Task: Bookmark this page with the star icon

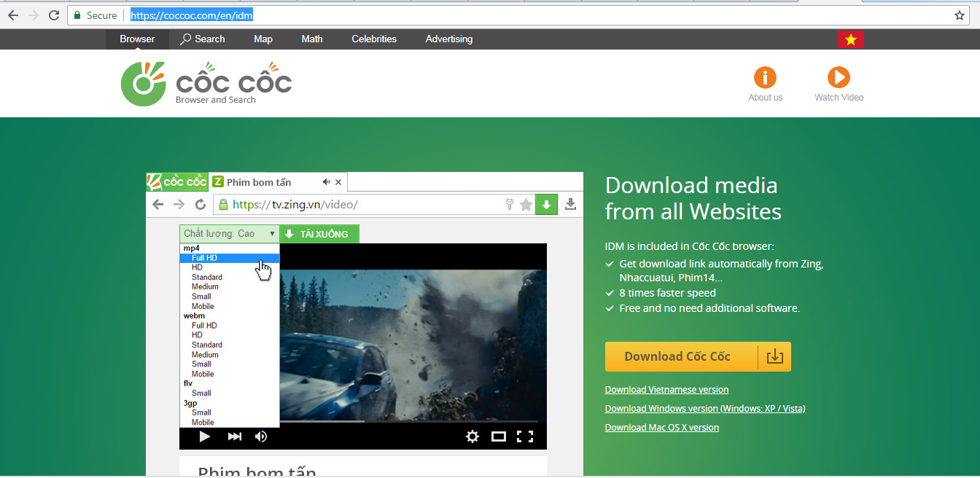Action: (960, 15)
